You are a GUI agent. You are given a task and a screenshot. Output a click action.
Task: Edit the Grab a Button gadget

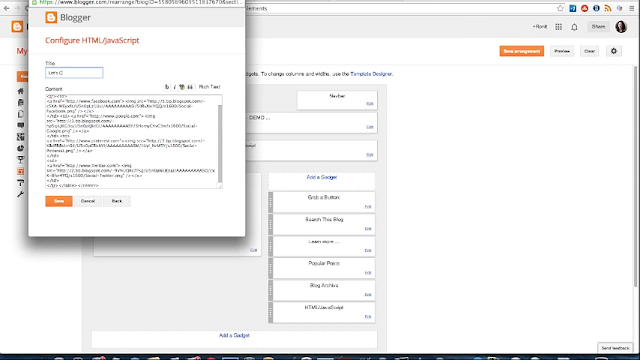click(368, 207)
